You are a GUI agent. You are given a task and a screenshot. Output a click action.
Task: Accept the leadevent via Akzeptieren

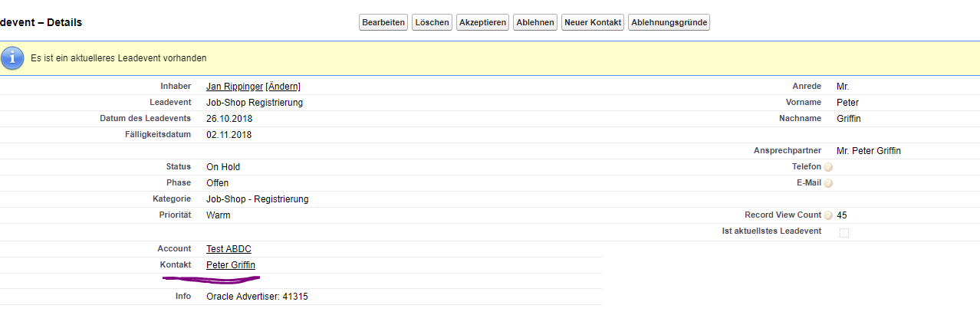click(482, 23)
